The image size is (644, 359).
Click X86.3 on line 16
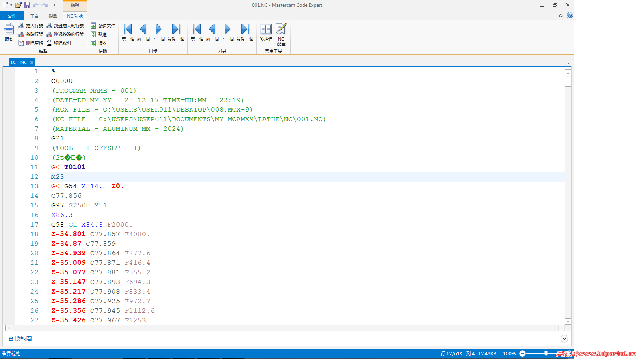[62, 215]
